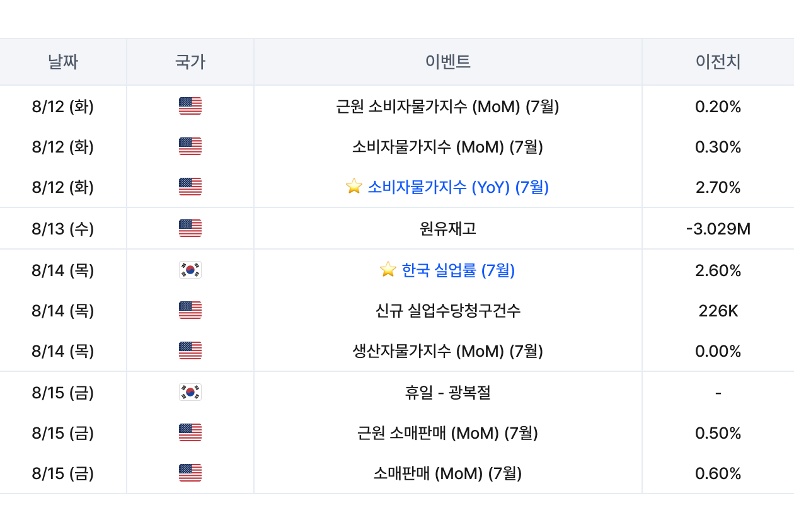The image size is (794, 532).
Task: Select the 날짜 column header
Action: [x=63, y=62]
